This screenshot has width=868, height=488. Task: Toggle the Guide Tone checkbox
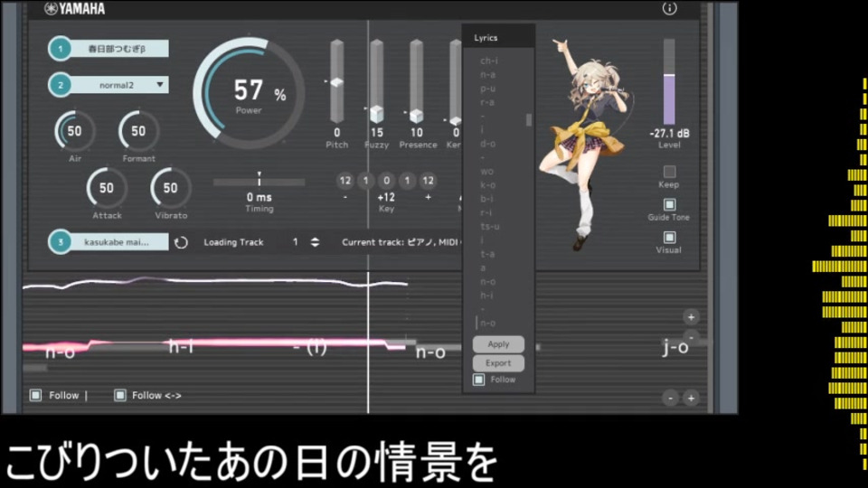coord(669,205)
